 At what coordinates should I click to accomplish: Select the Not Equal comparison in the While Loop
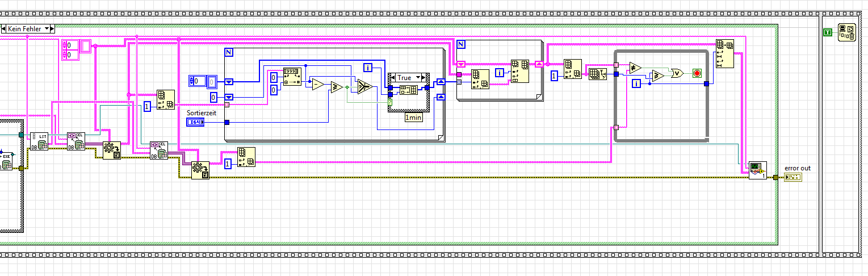[x=636, y=68]
